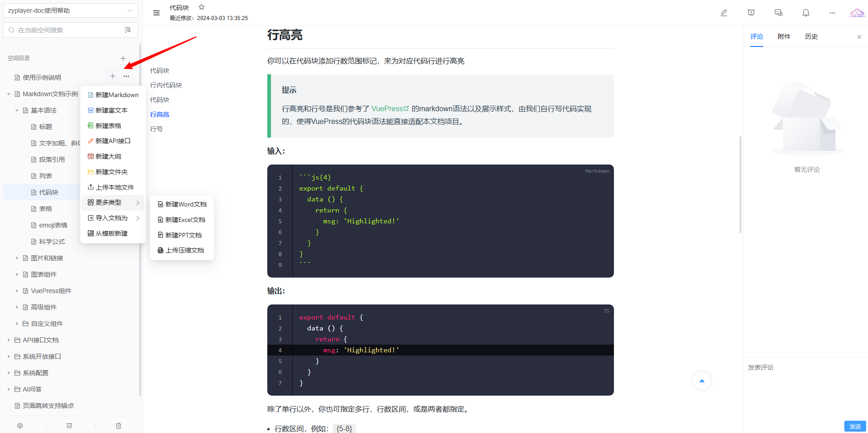Screen dimensions: 868x433
Task: Expand the 自定义组件 tree node arrow
Action: [17, 324]
